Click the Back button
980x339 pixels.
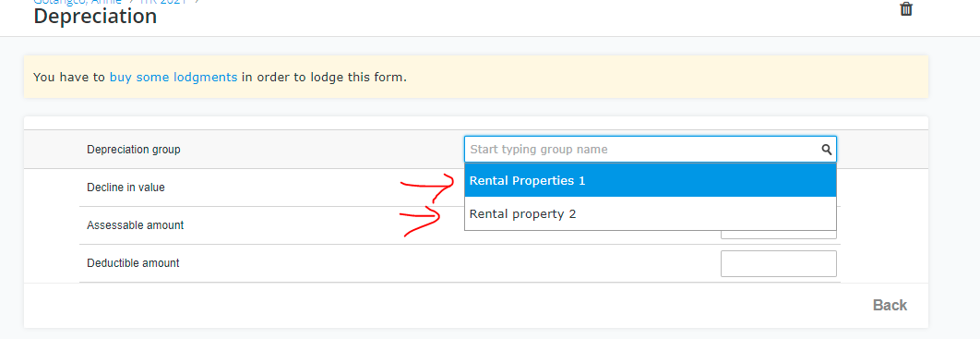890,305
